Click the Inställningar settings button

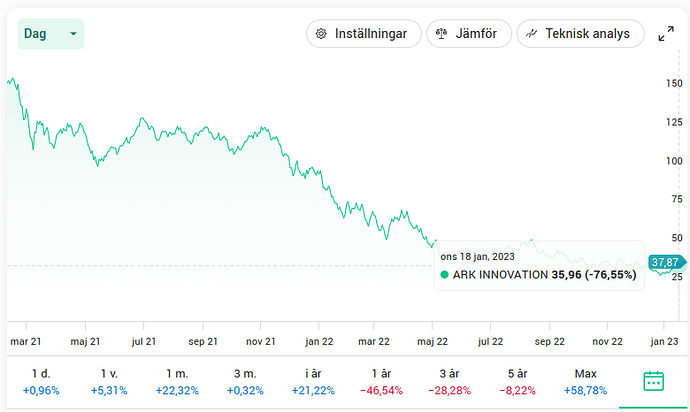(362, 34)
